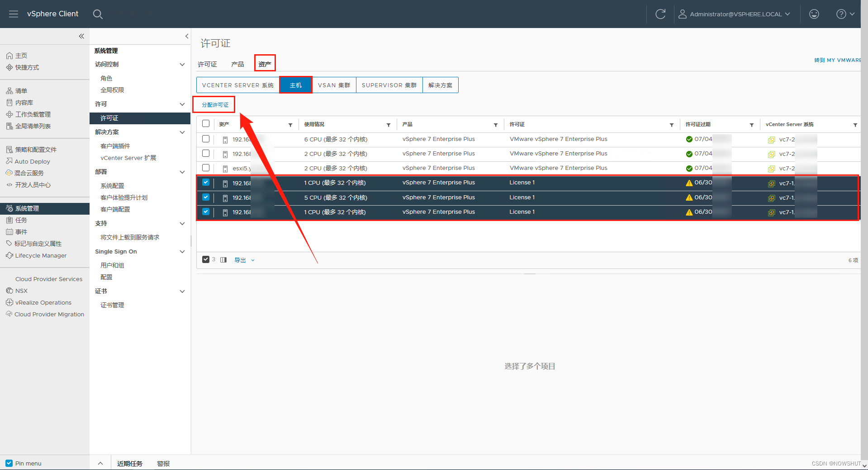Select VSAN 集群 tab
Screen dimensions: 868x470
[x=334, y=85]
